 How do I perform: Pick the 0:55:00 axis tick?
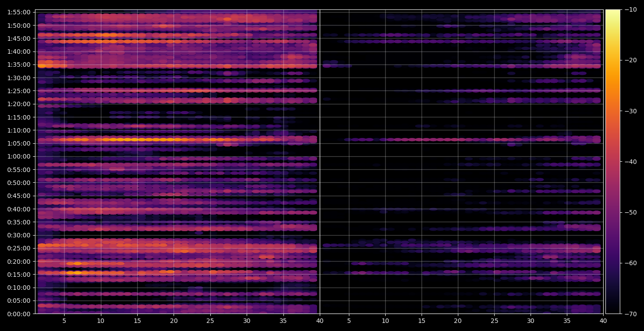[x=19, y=169]
